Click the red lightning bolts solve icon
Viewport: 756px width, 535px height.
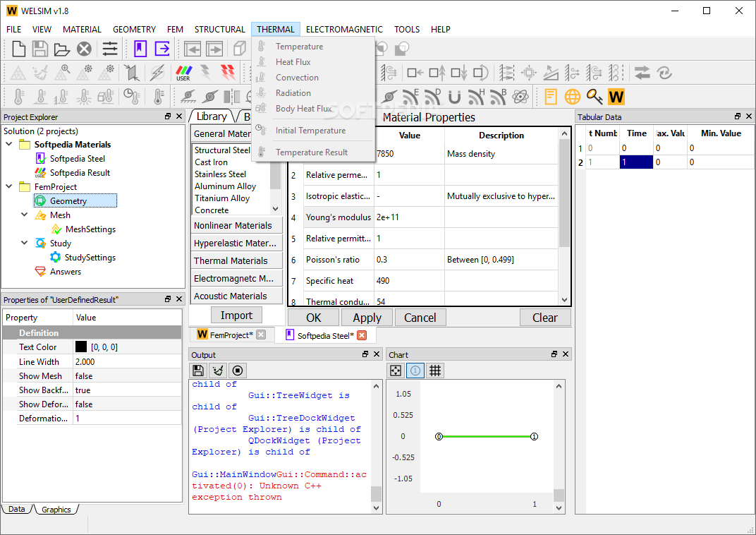pos(228,73)
